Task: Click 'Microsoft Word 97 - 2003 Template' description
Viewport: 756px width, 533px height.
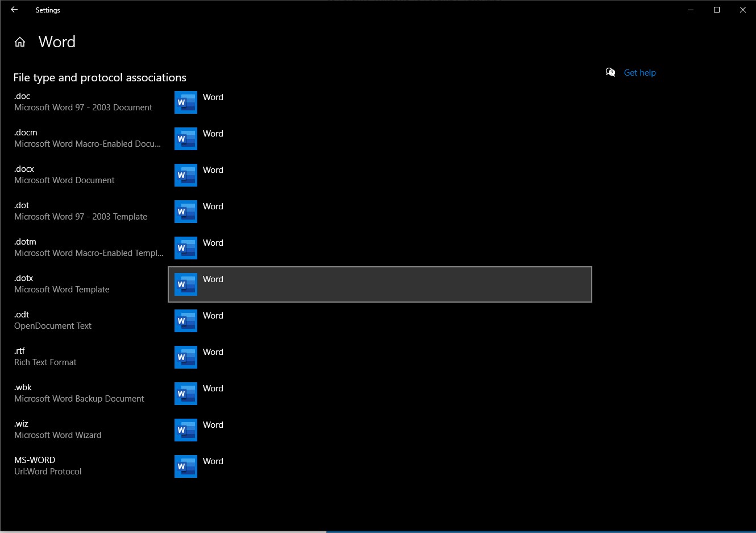Action: [x=81, y=217]
